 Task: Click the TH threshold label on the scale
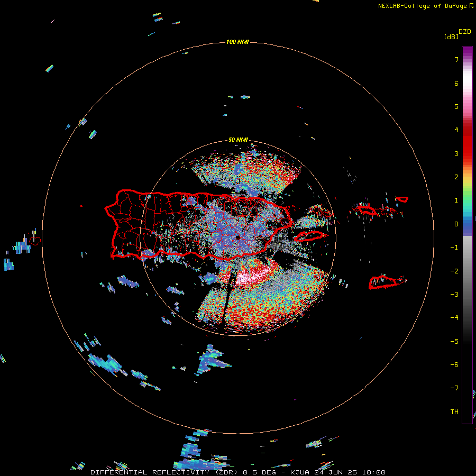[454, 412]
